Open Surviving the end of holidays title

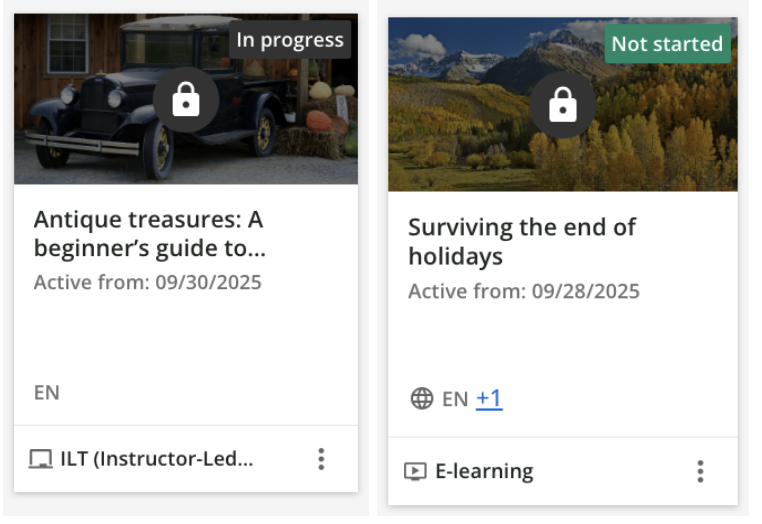tap(521, 241)
